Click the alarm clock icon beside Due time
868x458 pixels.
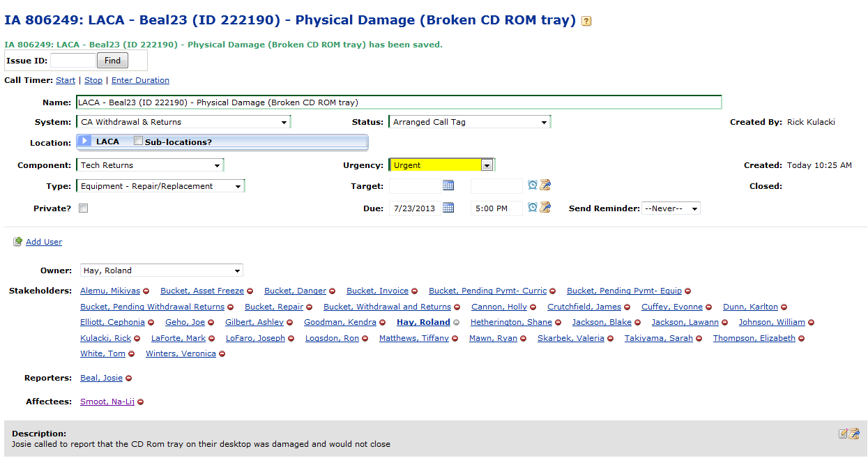533,208
